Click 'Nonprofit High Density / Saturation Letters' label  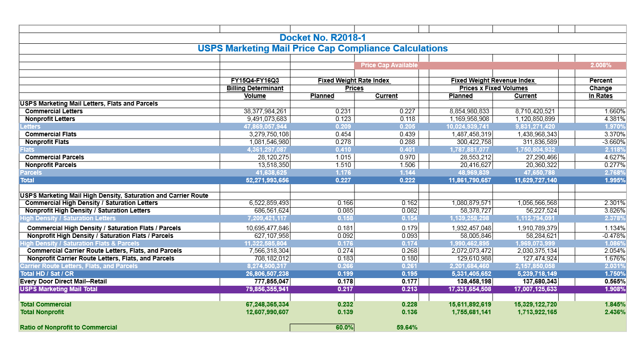pos(88,211)
